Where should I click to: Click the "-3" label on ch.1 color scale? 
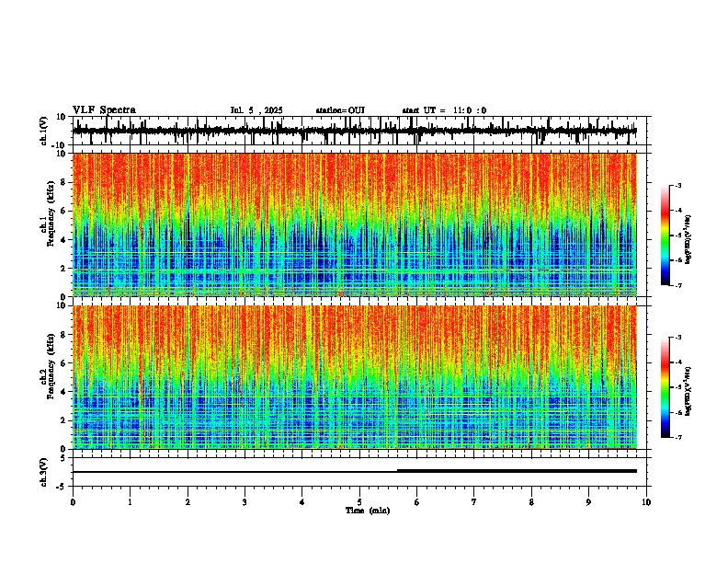pos(678,186)
